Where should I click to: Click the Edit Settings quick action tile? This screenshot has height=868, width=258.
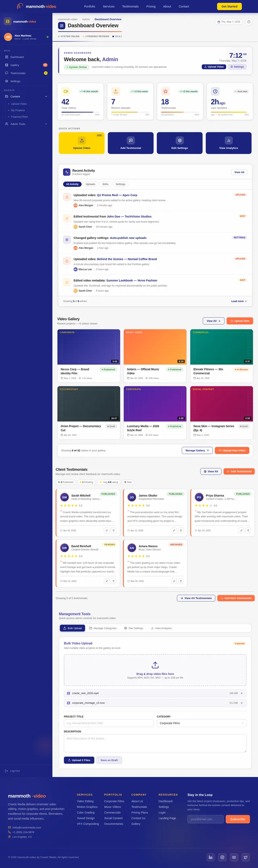[179, 143]
